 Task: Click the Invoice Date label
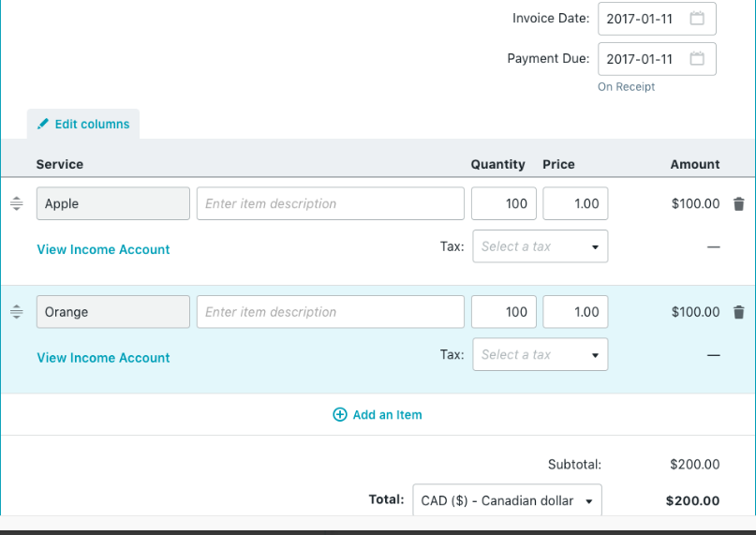[551, 19]
